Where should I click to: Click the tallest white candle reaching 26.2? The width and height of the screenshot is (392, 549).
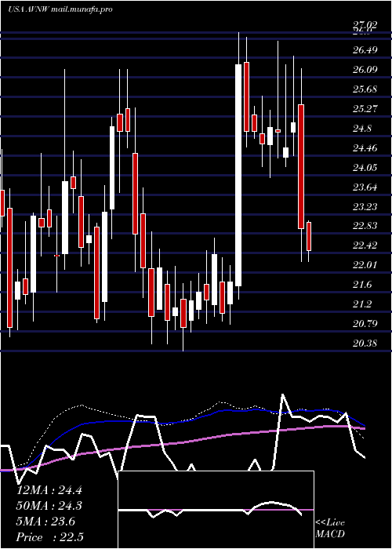tap(238, 175)
